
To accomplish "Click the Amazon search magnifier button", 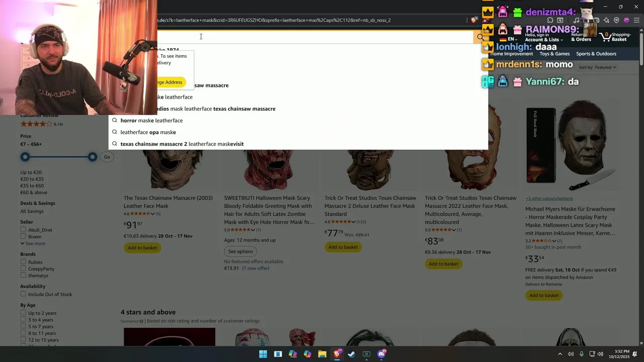I will pos(480,37).
